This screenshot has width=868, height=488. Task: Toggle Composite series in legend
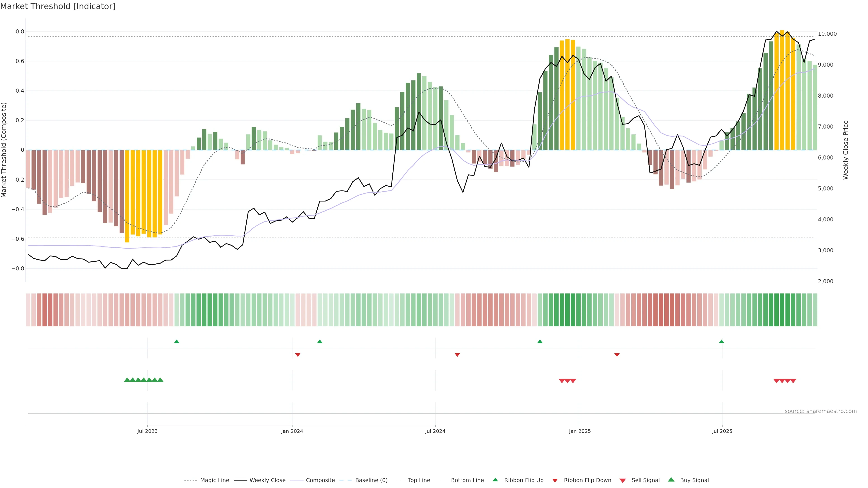click(320, 480)
